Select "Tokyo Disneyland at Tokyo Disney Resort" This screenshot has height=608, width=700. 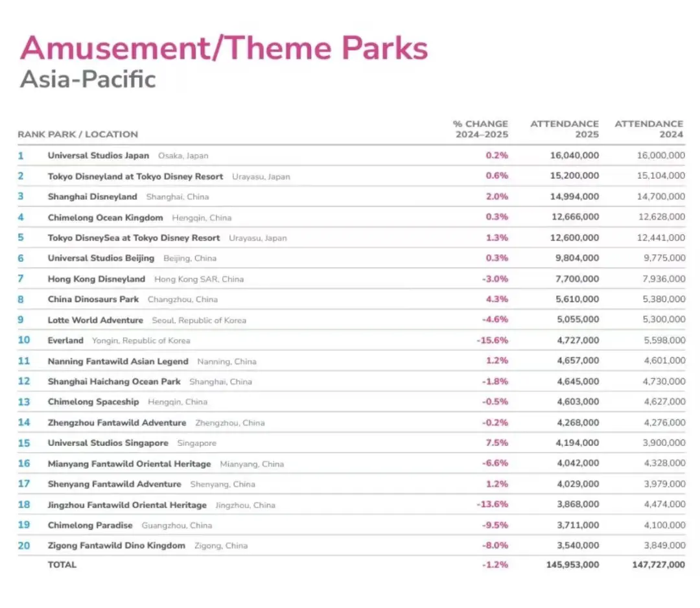click(x=135, y=176)
